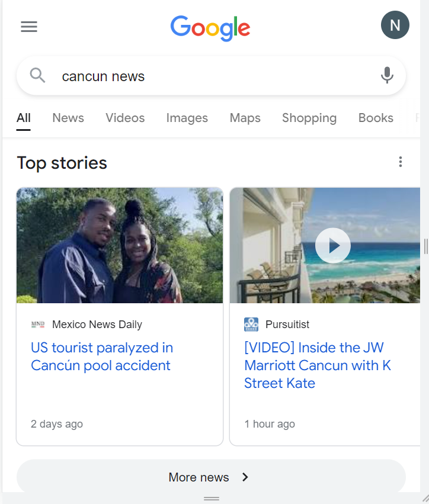Play the JW Marriott Cancun video
This screenshot has height=504, width=429.
click(332, 245)
